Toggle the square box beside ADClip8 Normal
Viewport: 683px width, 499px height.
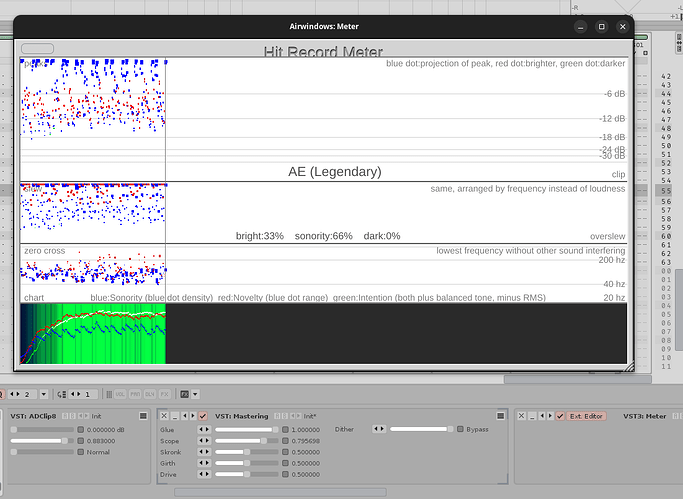tap(81, 452)
